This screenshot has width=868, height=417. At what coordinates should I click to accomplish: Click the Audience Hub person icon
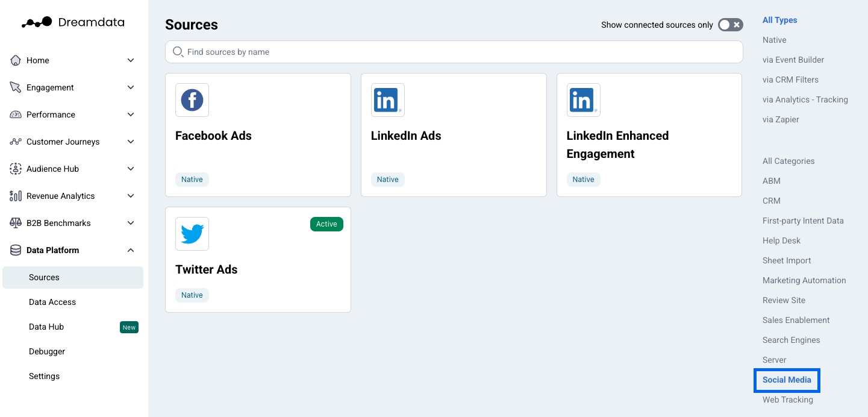pyautogui.click(x=16, y=169)
